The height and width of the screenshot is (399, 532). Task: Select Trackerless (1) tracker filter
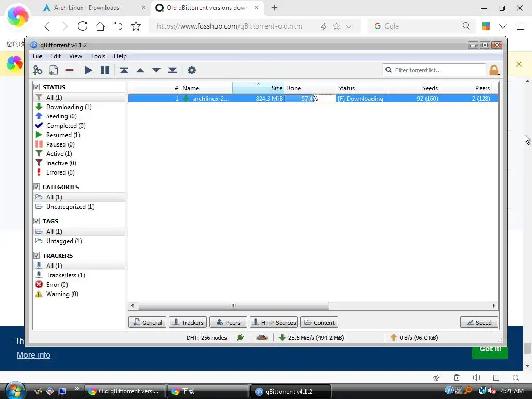pos(65,275)
